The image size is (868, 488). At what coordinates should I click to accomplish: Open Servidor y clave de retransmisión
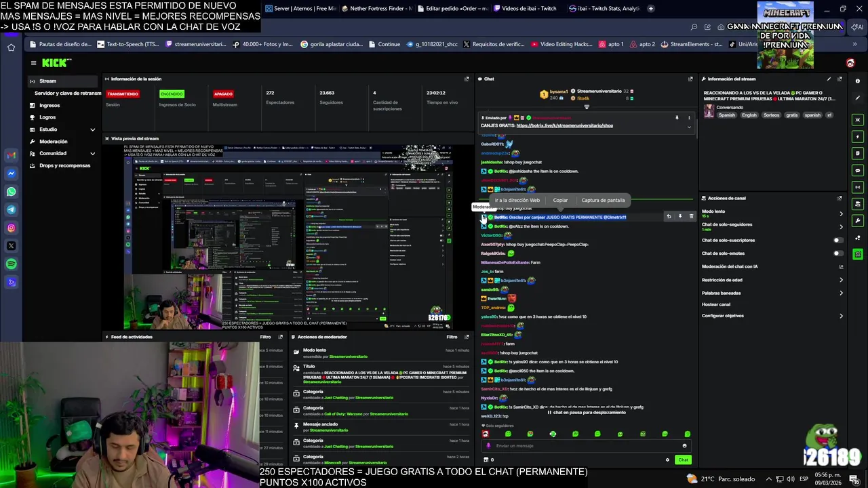click(x=68, y=93)
